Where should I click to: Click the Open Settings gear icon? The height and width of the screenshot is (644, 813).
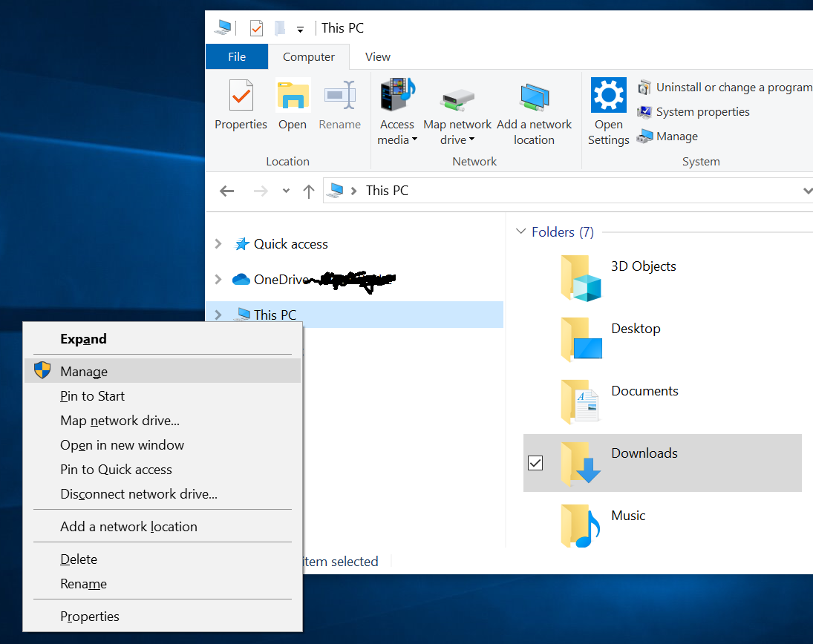(608, 96)
